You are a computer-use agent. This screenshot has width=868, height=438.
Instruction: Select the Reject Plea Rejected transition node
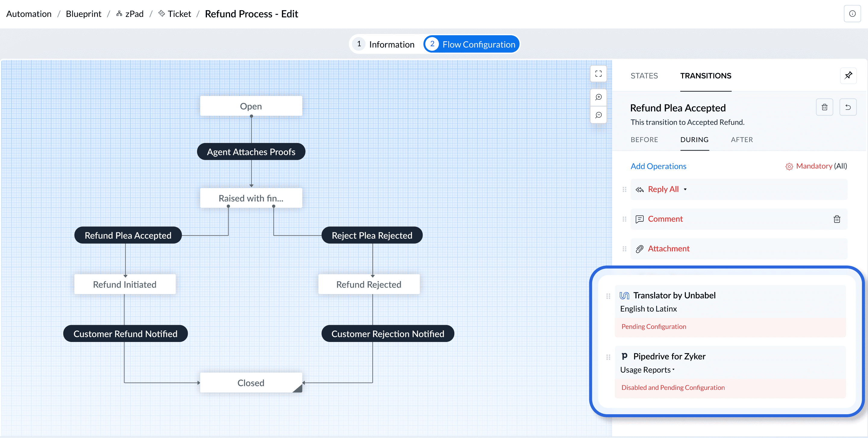[372, 235]
